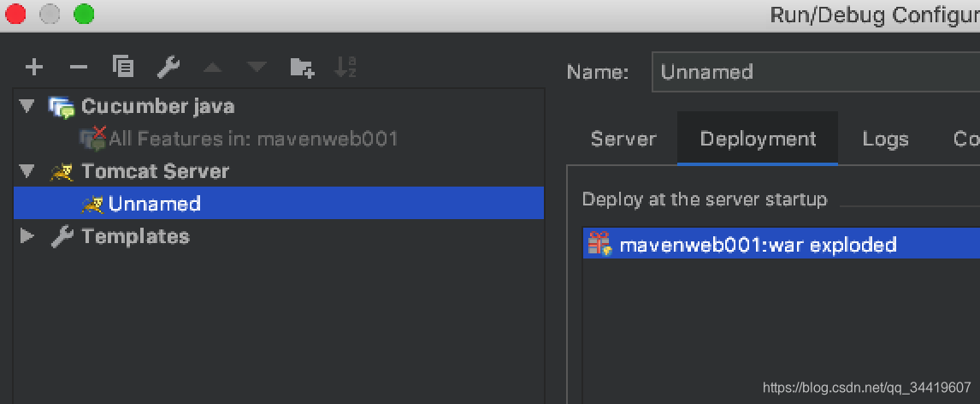Add a new configuration with plus icon
The width and height of the screenshot is (980, 404).
pyautogui.click(x=33, y=66)
